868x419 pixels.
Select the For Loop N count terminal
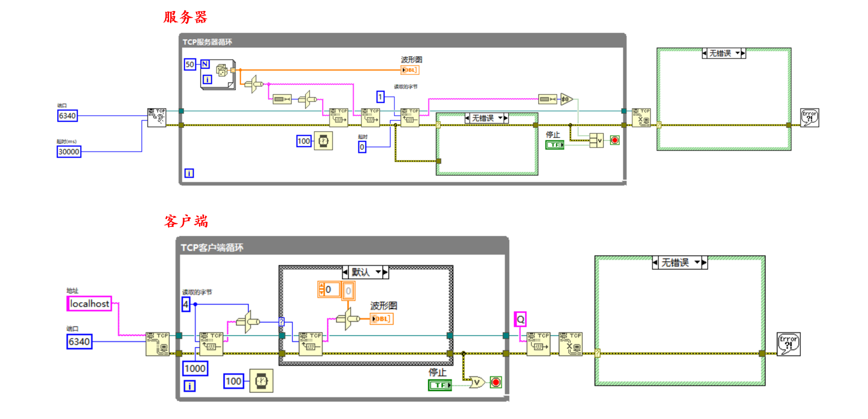[205, 64]
